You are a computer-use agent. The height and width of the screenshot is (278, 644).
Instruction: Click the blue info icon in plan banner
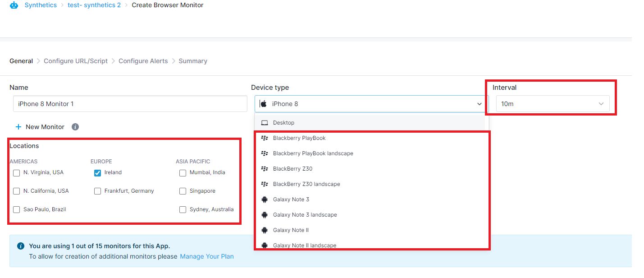click(x=21, y=246)
